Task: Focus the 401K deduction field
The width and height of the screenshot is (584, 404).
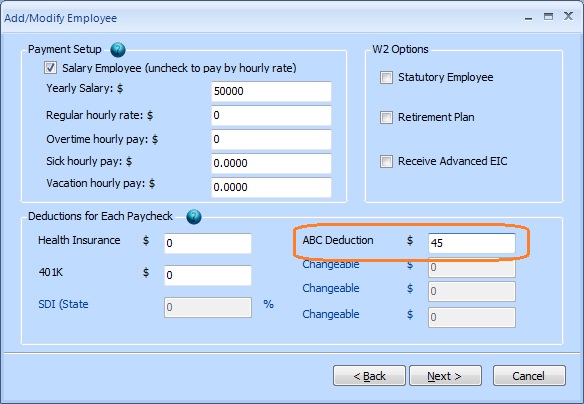Action: click(208, 275)
